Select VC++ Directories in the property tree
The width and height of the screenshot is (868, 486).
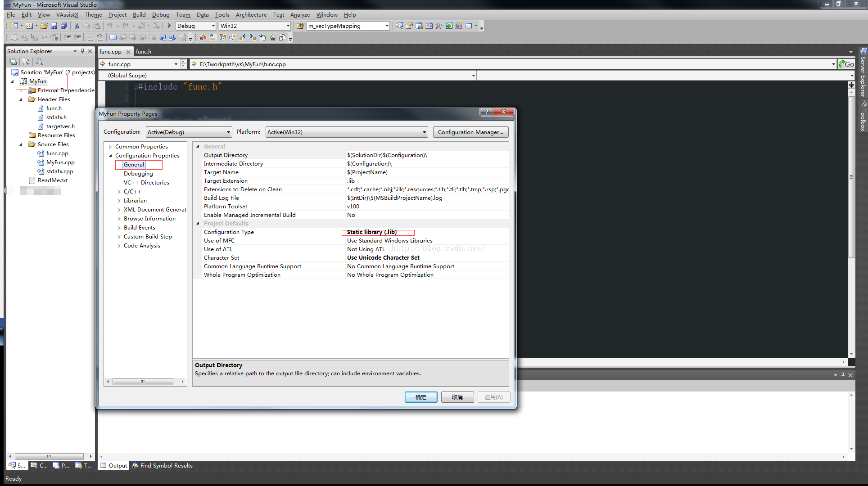tap(146, 183)
